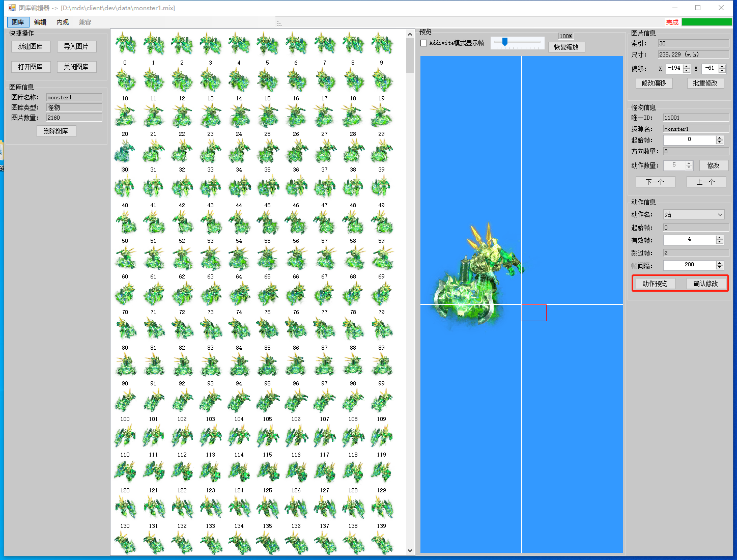The image size is (737, 560).
Task: Click sprite frame 45 in the grid
Action: point(267,187)
